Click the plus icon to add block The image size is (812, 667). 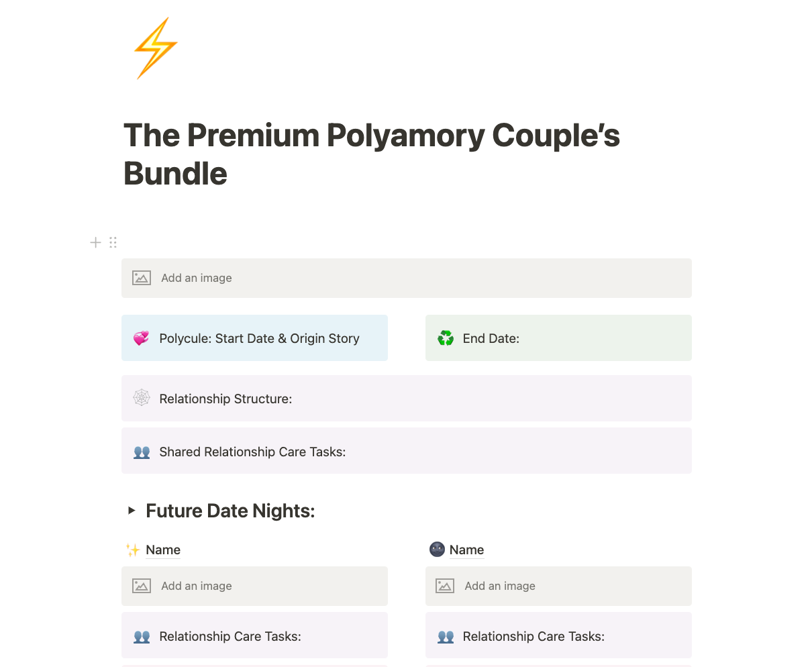click(96, 242)
